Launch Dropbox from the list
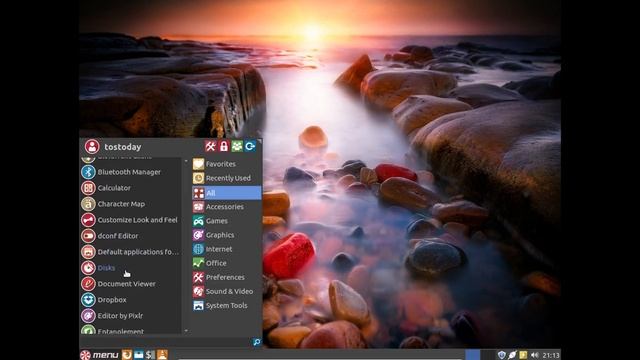 [130, 300]
